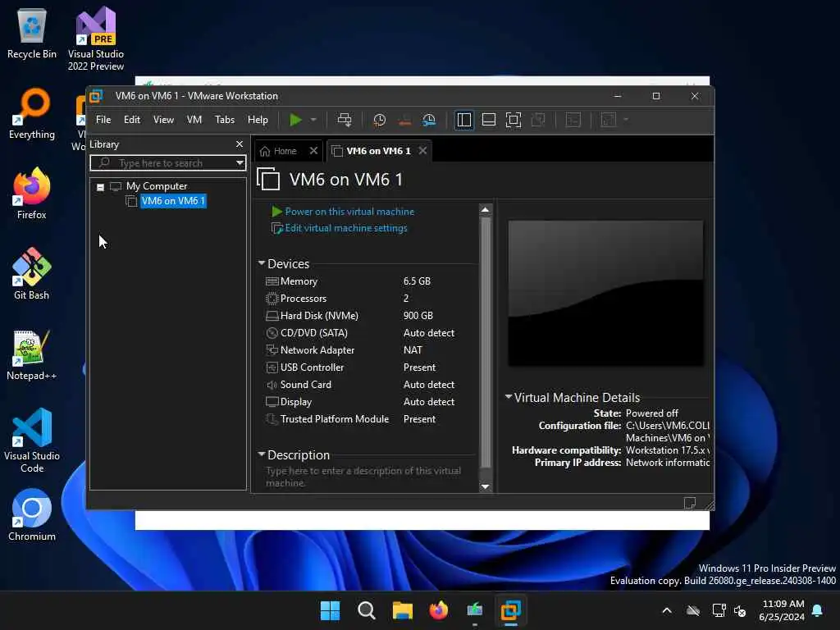Collapse the Description section
The width and height of the screenshot is (840, 630).
point(262,454)
